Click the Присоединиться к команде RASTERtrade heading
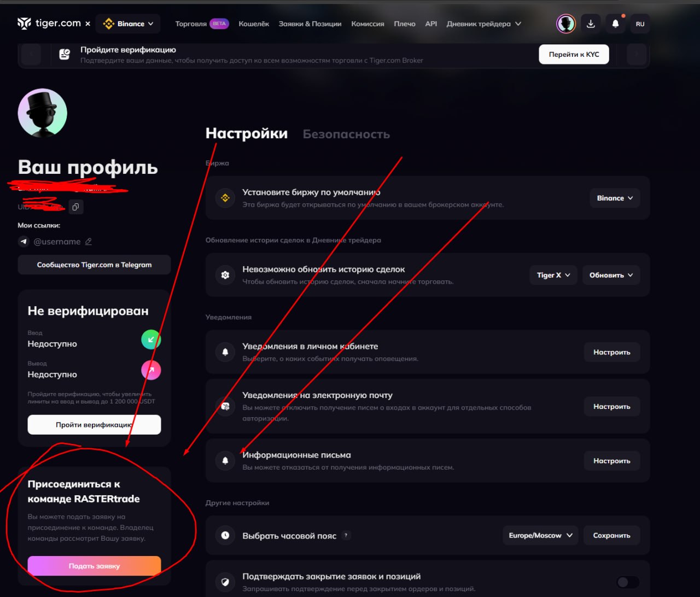The height and width of the screenshot is (597, 700). [x=84, y=491]
